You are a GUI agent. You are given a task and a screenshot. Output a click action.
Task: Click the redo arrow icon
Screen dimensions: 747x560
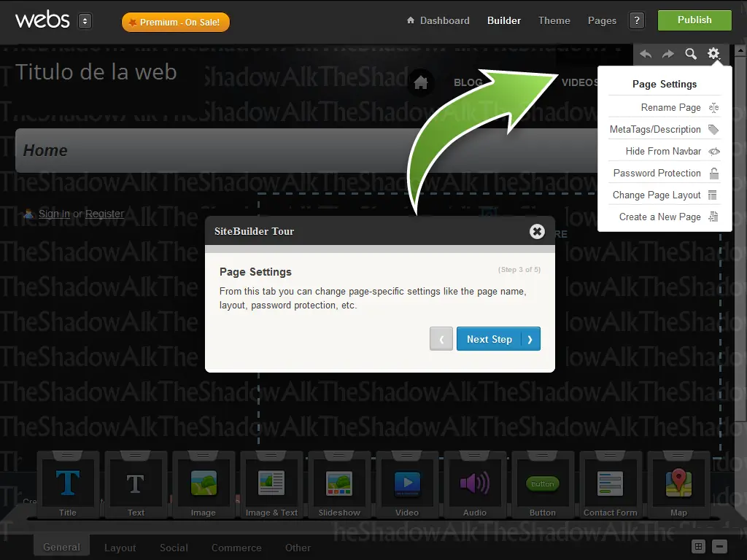click(668, 54)
